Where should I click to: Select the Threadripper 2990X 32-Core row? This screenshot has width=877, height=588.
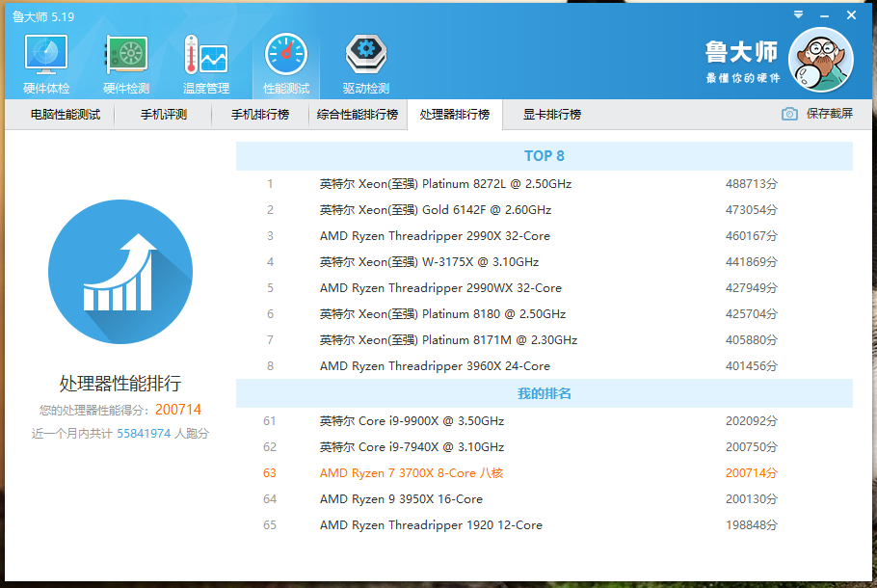tap(545, 235)
